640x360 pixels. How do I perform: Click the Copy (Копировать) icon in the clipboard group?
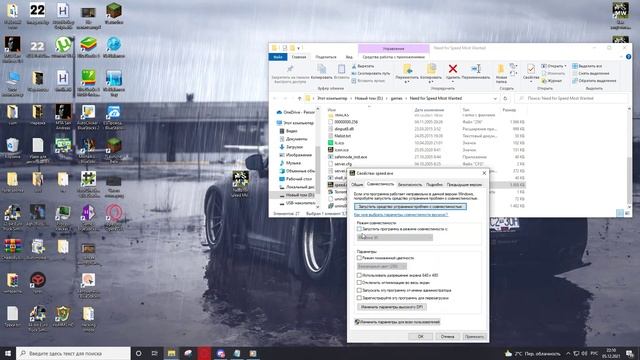[322, 69]
